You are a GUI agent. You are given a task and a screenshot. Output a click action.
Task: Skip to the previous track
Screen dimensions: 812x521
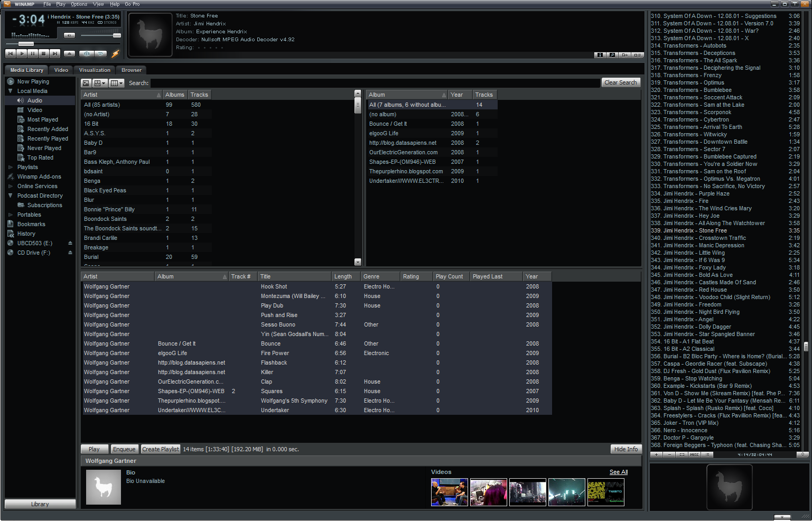10,53
